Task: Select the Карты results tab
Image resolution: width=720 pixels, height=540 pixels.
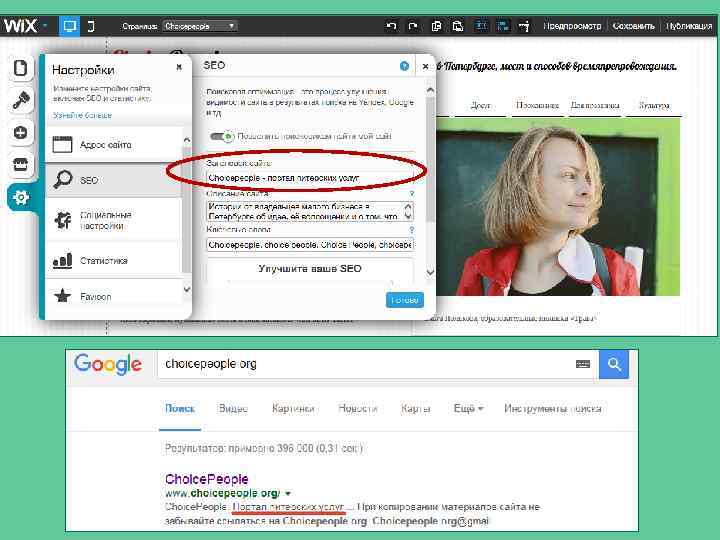Action: point(416,408)
